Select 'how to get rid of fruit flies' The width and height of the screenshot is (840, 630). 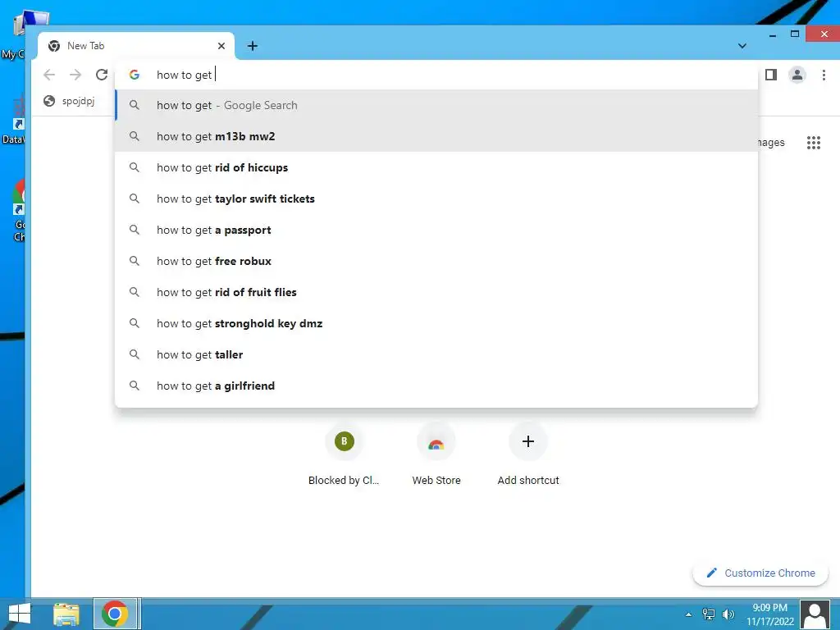point(436,293)
